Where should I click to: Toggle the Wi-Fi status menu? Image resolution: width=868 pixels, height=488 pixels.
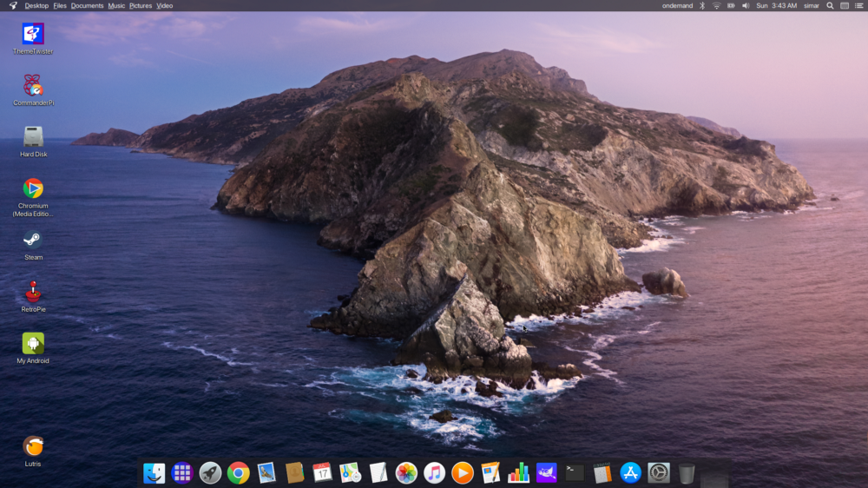(716, 6)
